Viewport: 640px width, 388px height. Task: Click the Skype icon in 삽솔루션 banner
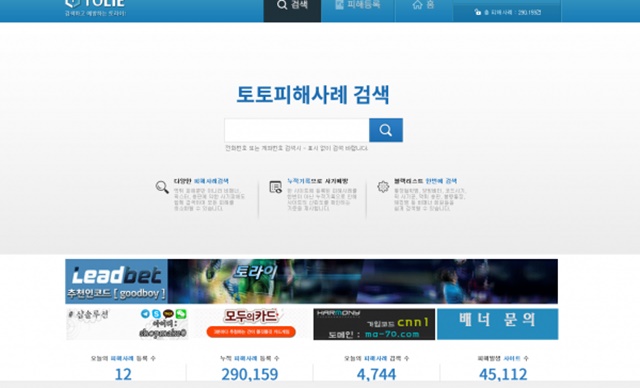pyautogui.click(x=156, y=314)
